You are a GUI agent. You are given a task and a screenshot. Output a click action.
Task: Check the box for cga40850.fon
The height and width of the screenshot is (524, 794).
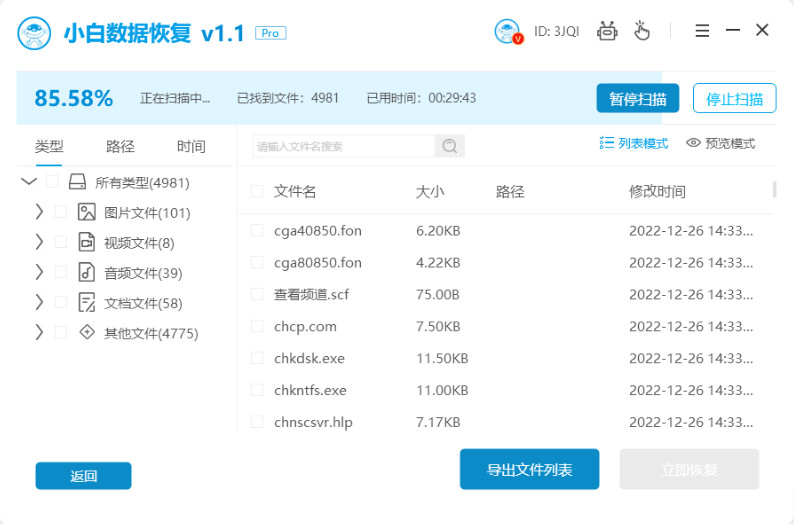point(257,230)
